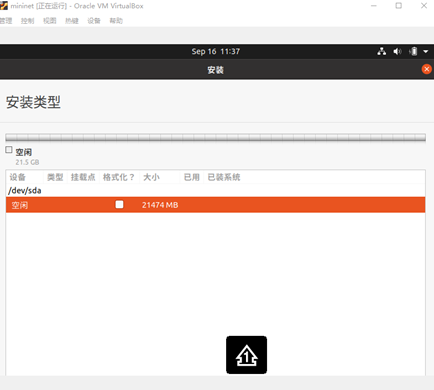
Task: Open the 热键 menu
Action: pyautogui.click(x=72, y=21)
